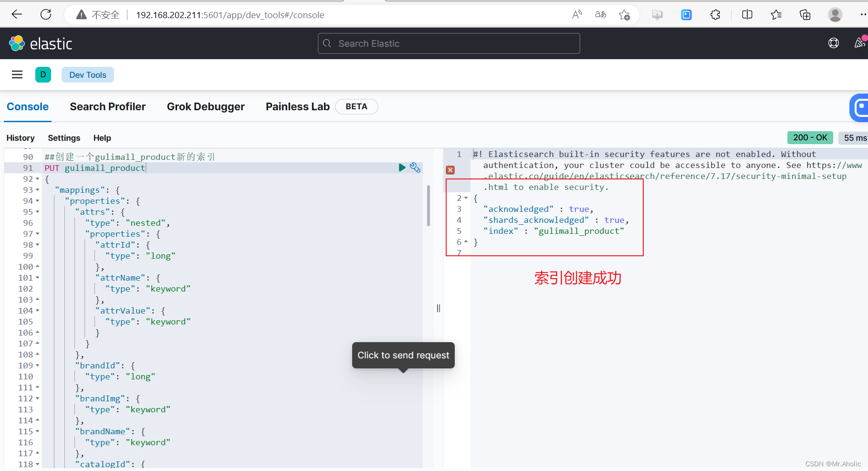Click the "shards_acknowledged" response line
868x471 pixels.
(x=556, y=220)
